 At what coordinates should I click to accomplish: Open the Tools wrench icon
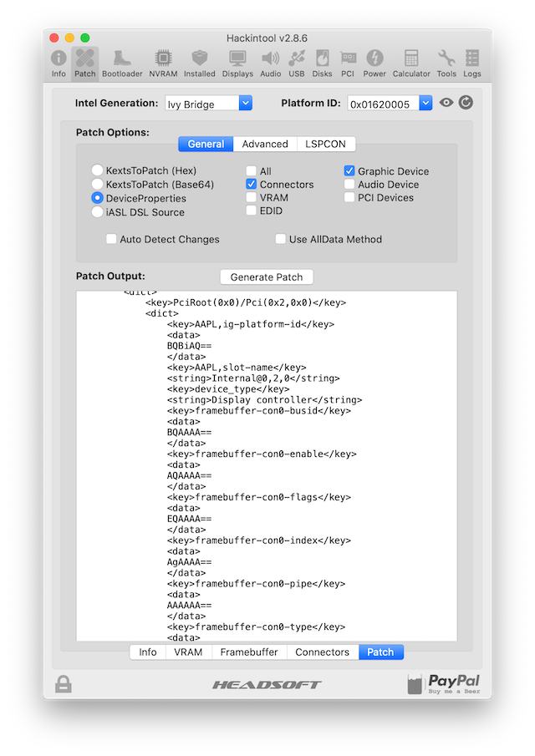(x=446, y=63)
